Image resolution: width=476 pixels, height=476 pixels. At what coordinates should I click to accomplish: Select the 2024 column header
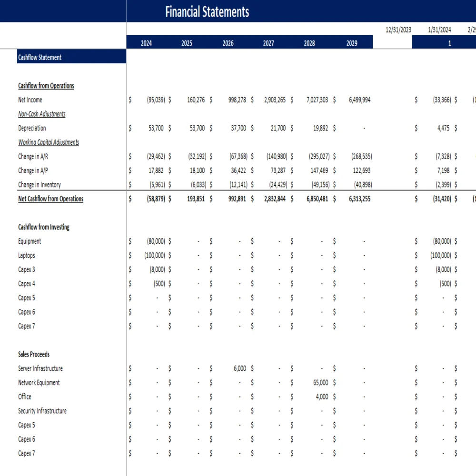point(146,43)
